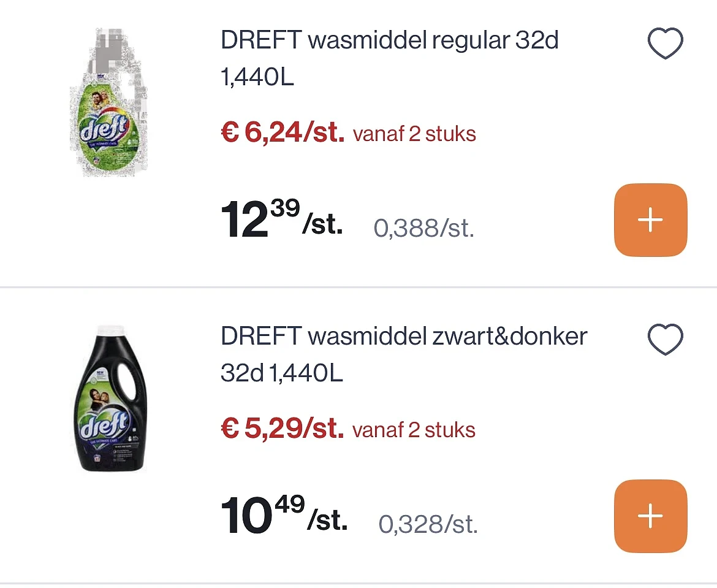Add Dreft zwart&donker to cart with plus
Screen dimensions: 717x588
point(650,516)
